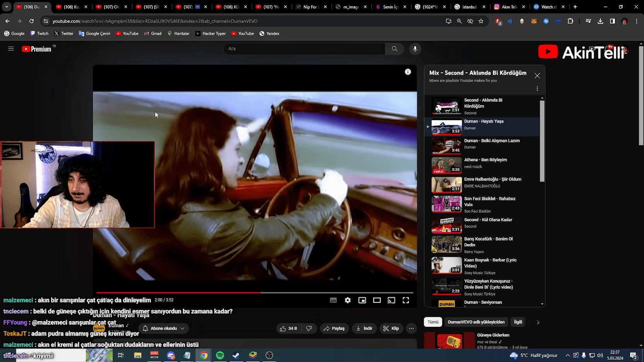644x362 pixels.
Task: Open the Gmail bookmark
Action: (152, 34)
